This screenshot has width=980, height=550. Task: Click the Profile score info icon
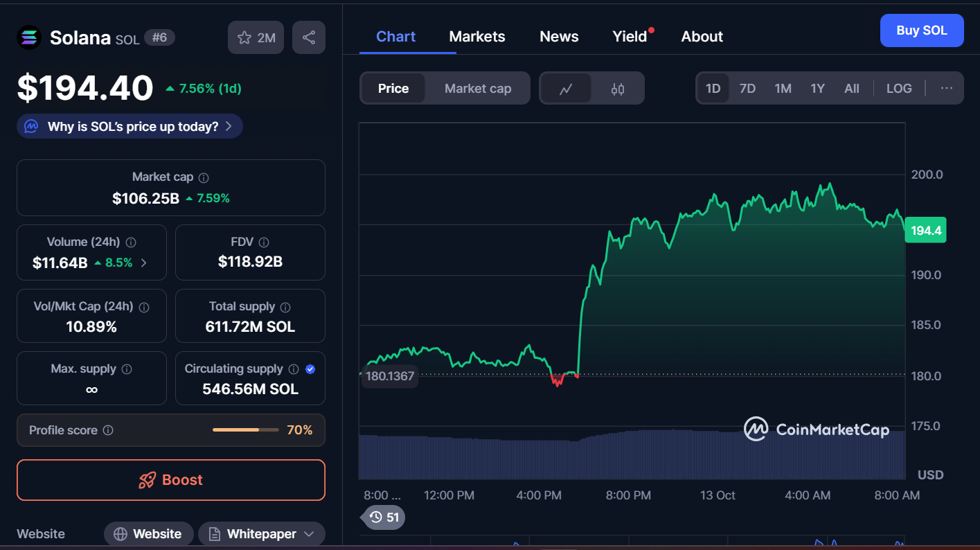[108, 430]
